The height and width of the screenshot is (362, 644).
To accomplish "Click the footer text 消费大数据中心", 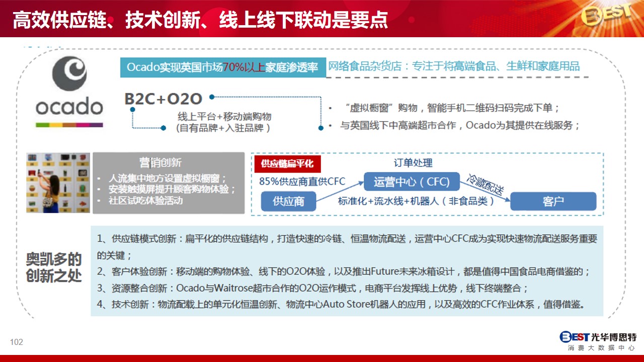I will click(x=601, y=348).
